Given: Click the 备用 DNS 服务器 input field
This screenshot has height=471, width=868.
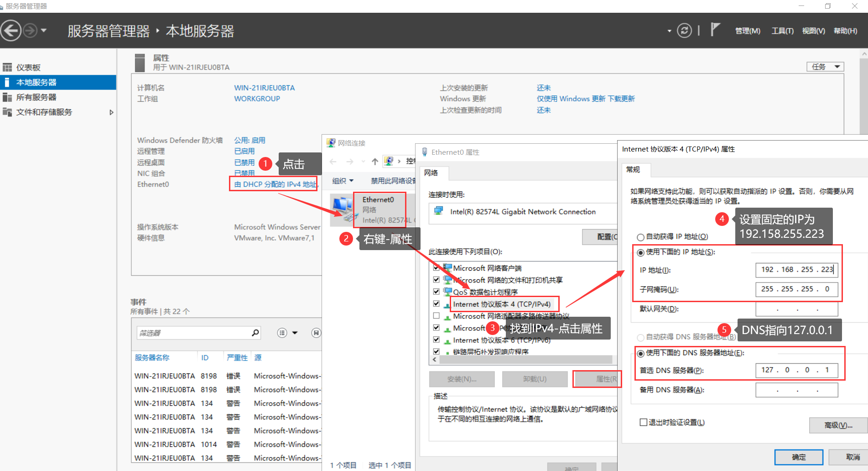Looking at the screenshot, I should pyautogui.click(x=796, y=390).
